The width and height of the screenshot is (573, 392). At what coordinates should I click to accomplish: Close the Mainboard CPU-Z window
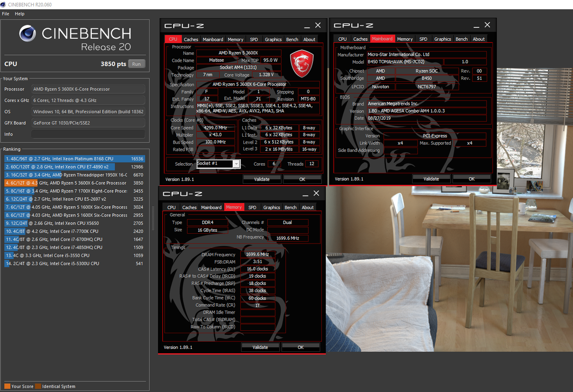point(488,25)
